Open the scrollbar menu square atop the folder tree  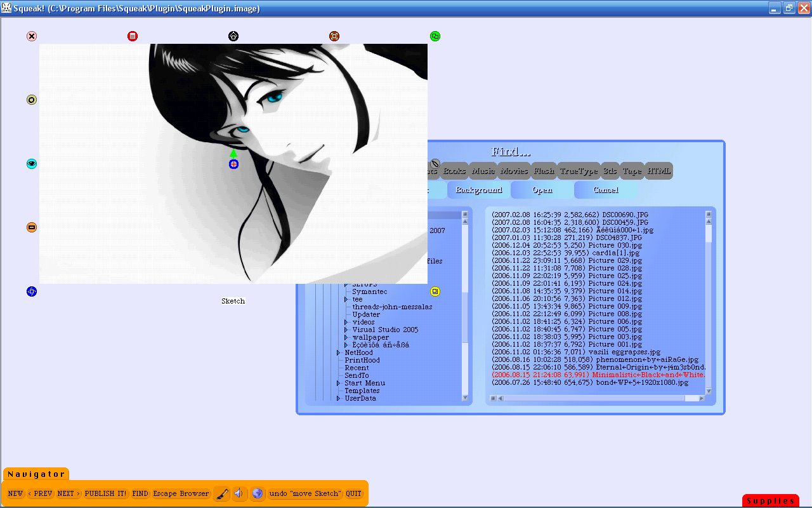[x=465, y=214]
